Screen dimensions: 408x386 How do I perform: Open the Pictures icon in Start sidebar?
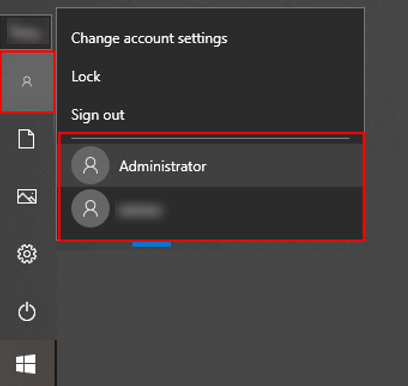[27, 196]
